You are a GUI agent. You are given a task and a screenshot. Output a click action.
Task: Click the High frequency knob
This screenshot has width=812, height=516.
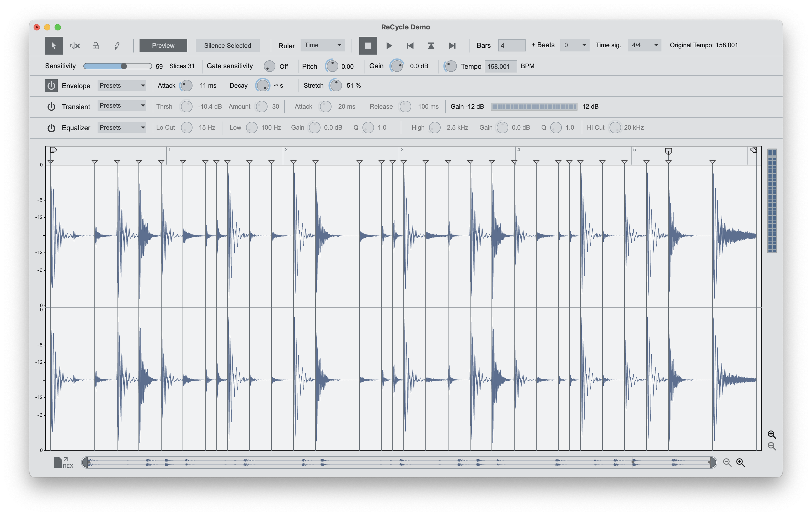tap(435, 128)
